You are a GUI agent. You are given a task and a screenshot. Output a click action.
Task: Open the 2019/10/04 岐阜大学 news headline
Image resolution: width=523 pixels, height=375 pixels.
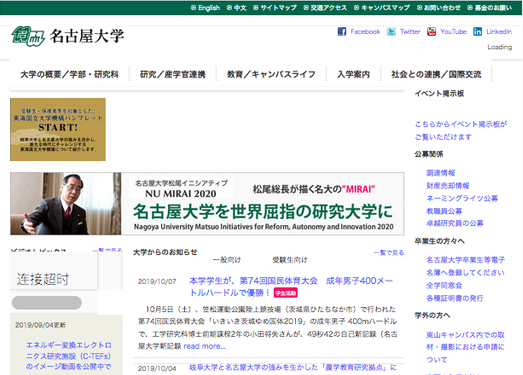tap(293, 368)
